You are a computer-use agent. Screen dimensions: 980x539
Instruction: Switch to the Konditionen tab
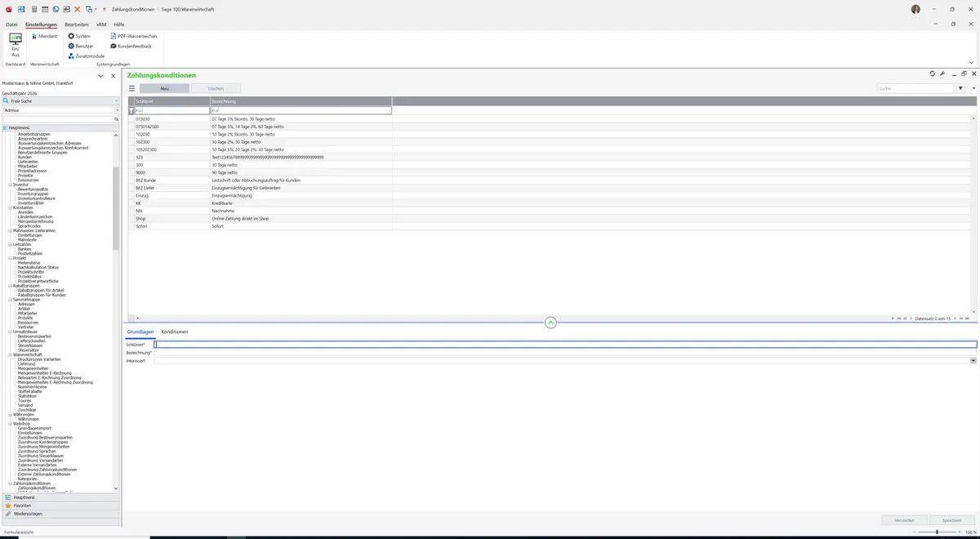point(175,332)
